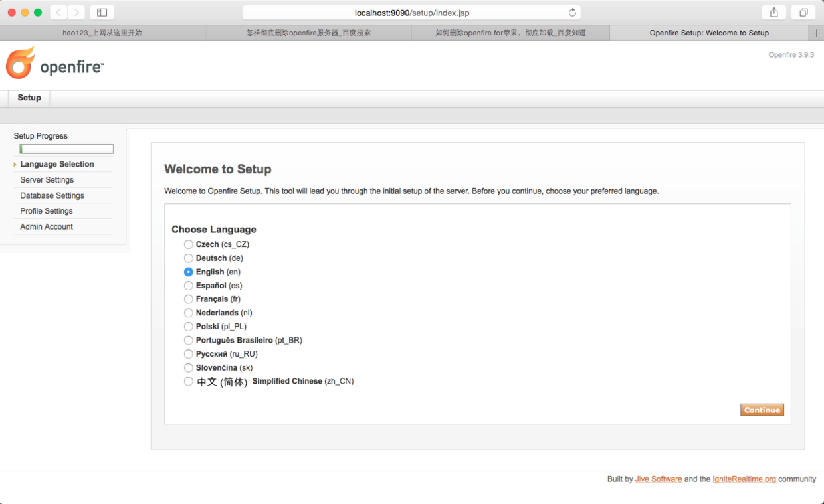Select Français (fr) radio button
Screen dimensions: 824x504
tap(189, 299)
